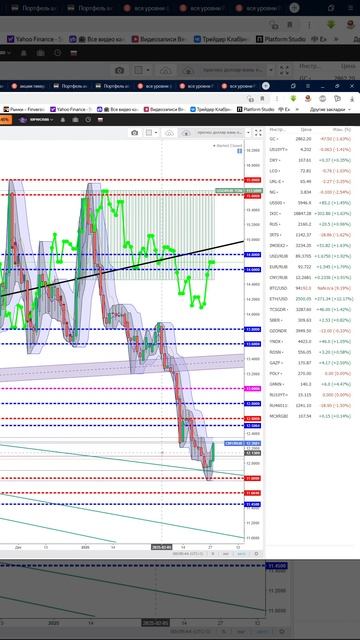Open Все видео bookmark in front browser

click(118, 109)
